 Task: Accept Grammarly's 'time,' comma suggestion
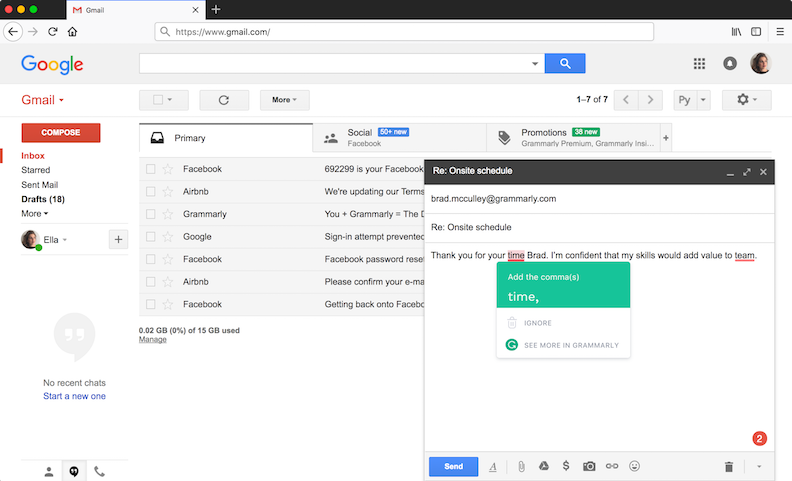563,285
